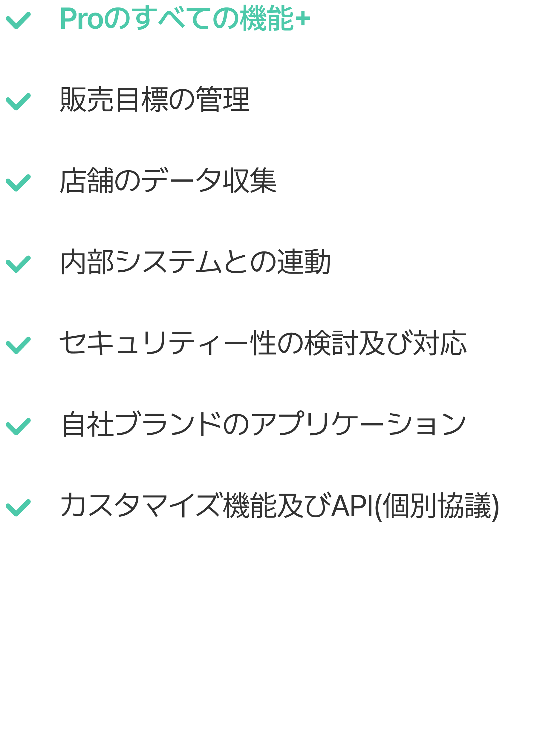Select the green Proのすべての機能+ heading
The image size is (560, 737).
coord(185,18)
